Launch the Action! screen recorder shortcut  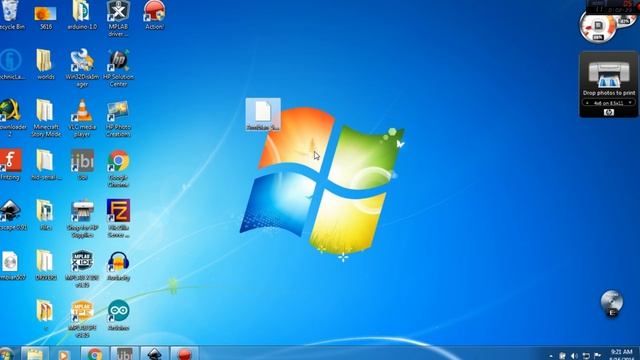point(154,16)
